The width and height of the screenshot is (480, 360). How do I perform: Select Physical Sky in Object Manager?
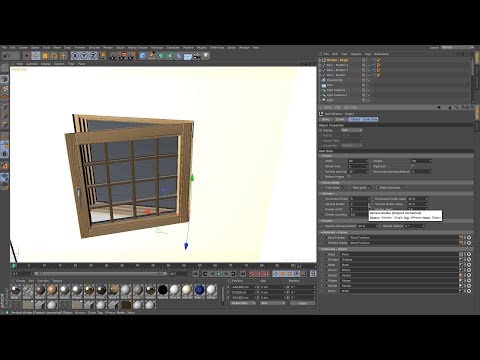coord(335,80)
